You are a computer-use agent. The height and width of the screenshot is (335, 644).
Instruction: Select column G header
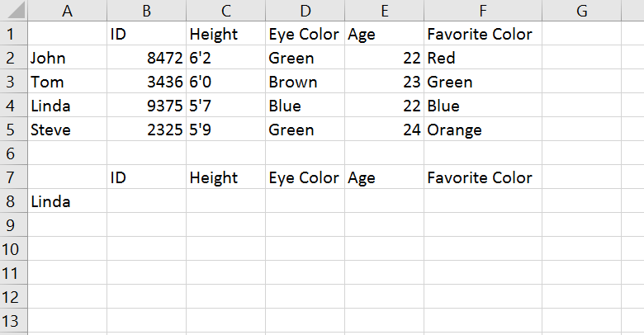581,10
